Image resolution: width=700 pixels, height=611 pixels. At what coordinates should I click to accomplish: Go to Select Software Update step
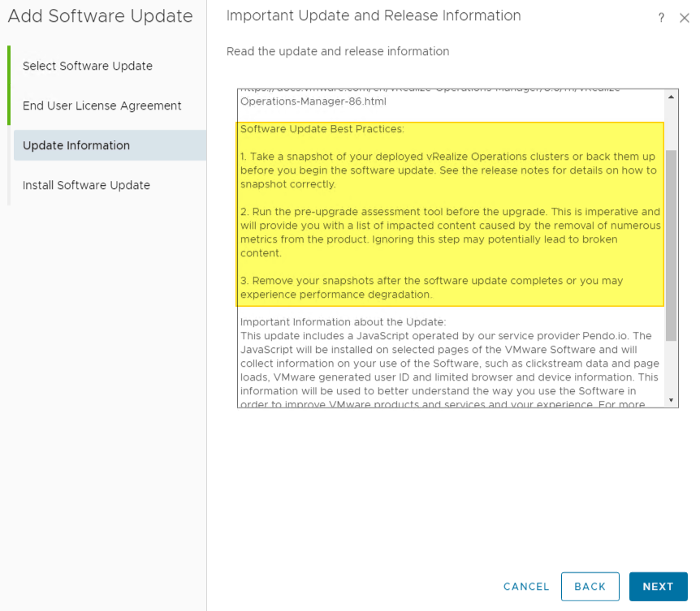(88, 66)
